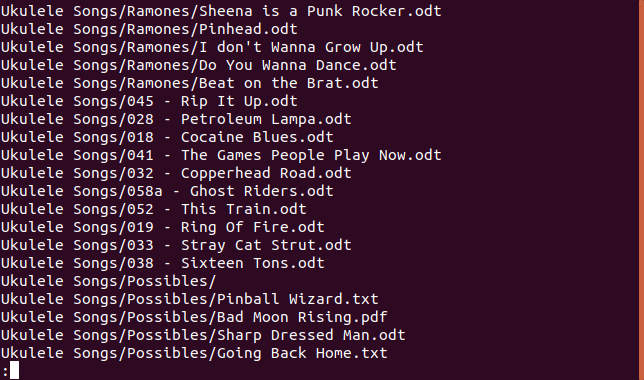This screenshot has width=644, height=380.
Task: Click the terminal's vertical scrollbar
Action: 641,190
